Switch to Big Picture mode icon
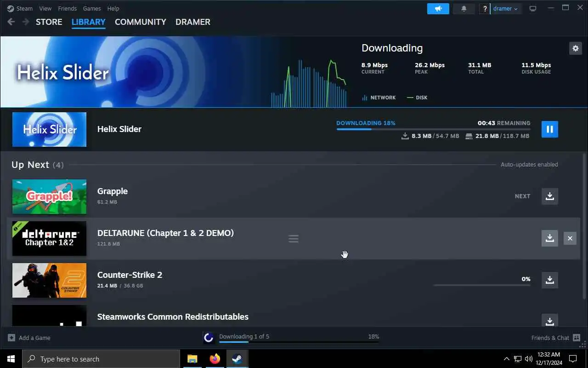This screenshot has width=588, height=368. coord(533,9)
